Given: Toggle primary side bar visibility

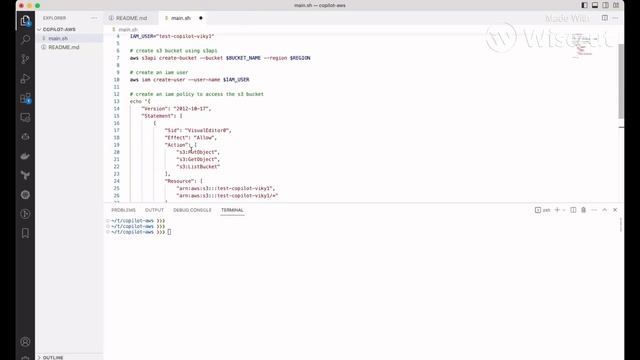Looking at the screenshot, I should (x=584, y=5).
